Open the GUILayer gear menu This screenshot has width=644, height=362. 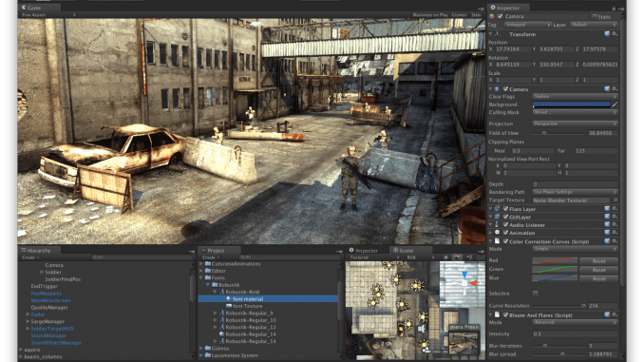coord(615,217)
